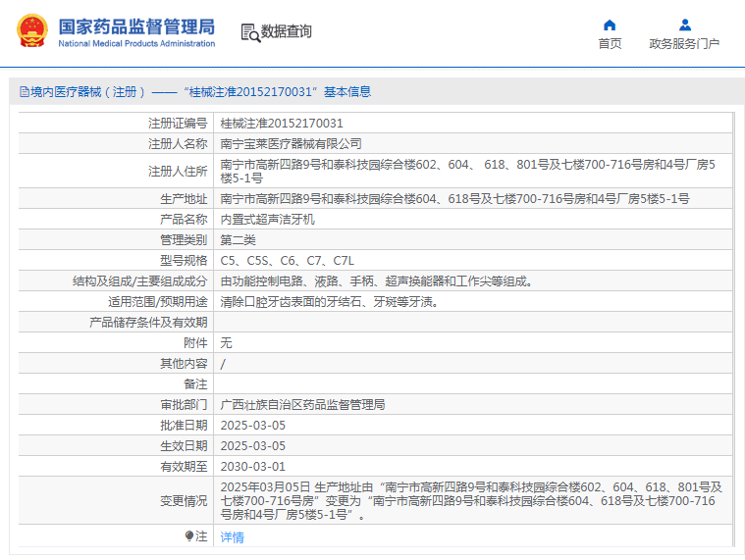Click the document icon before 境内医疗器械
The width and height of the screenshot is (745, 560).
[25, 91]
